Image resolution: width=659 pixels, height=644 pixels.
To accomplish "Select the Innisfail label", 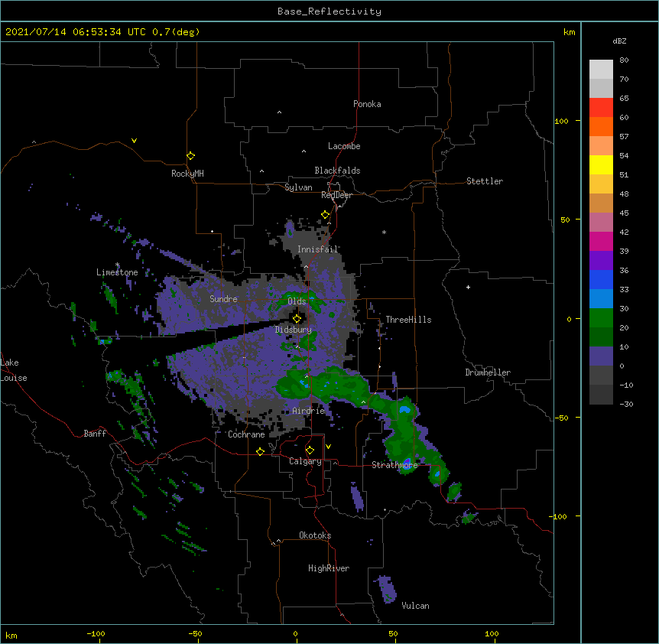I will pyautogui.click(x=317, y=249).
